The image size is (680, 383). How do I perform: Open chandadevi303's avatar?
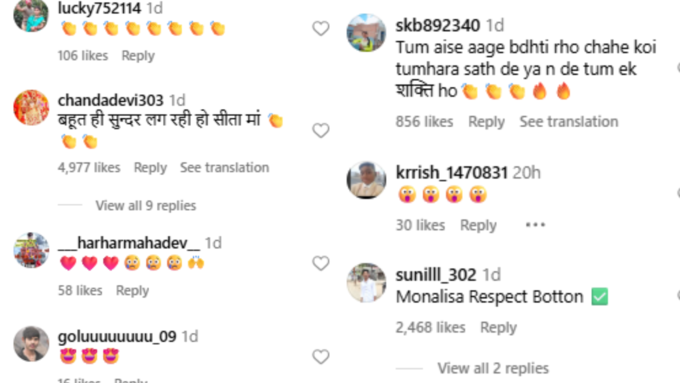[31, 108]
